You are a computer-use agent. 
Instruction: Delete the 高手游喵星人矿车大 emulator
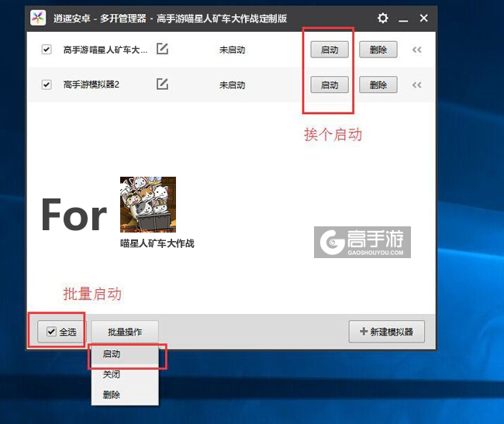pos(378,50)
